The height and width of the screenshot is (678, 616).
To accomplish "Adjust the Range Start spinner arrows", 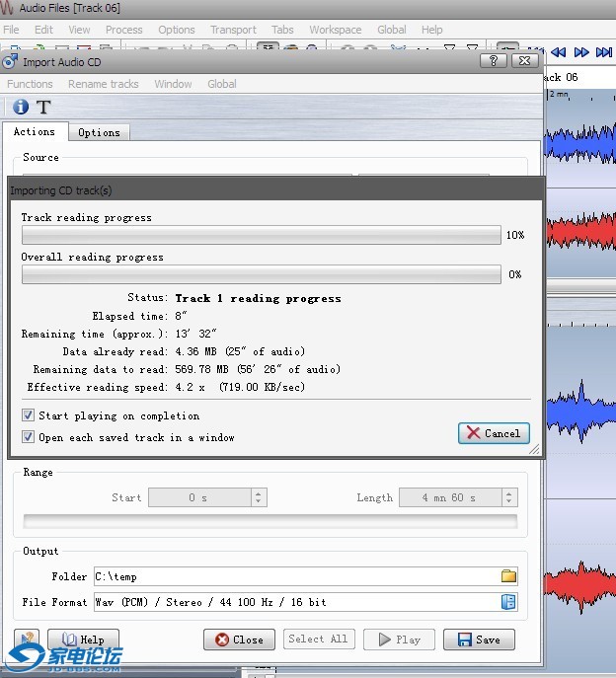I will coord(259,497).
